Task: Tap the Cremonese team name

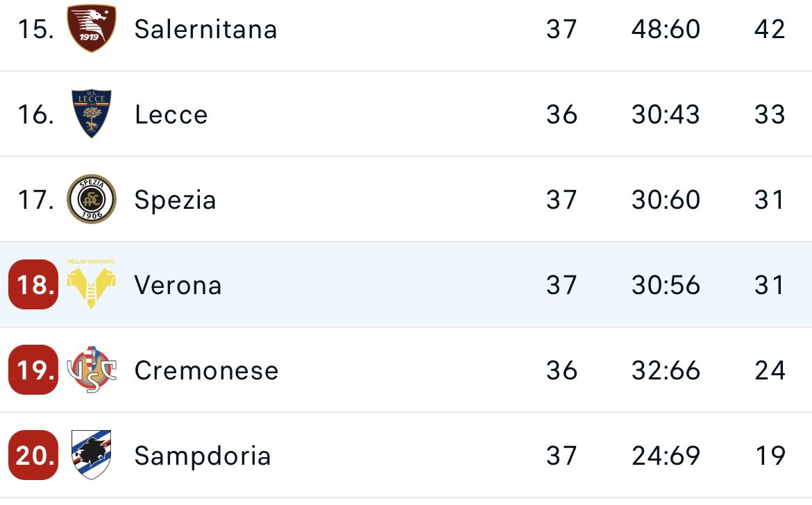Action: pyautogui.click(x=206, y=370)
